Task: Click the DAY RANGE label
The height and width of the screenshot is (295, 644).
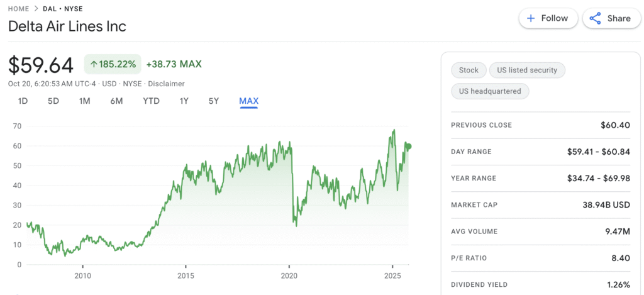Action: (471, 152)
